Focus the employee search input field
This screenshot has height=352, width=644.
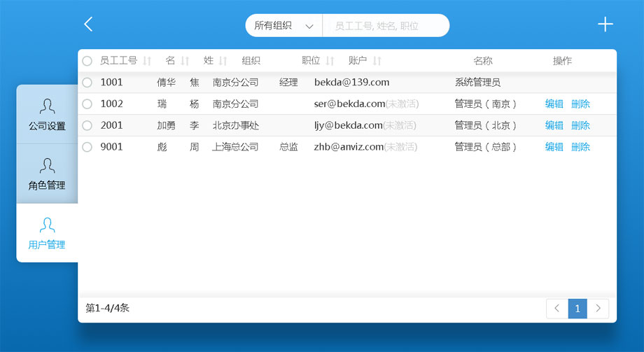point(385,26)
